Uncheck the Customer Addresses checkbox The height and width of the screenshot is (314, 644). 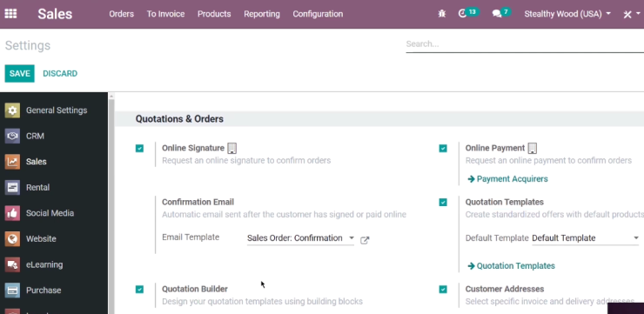(443, 290)
